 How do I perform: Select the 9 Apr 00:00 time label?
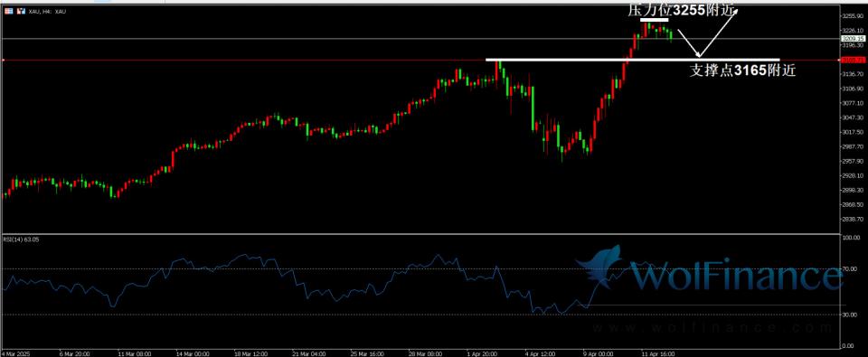tap(598, 352)
